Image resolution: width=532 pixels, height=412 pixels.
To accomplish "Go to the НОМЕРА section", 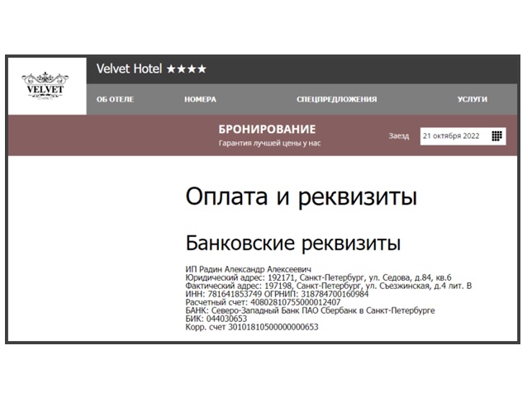I will 200,99.
